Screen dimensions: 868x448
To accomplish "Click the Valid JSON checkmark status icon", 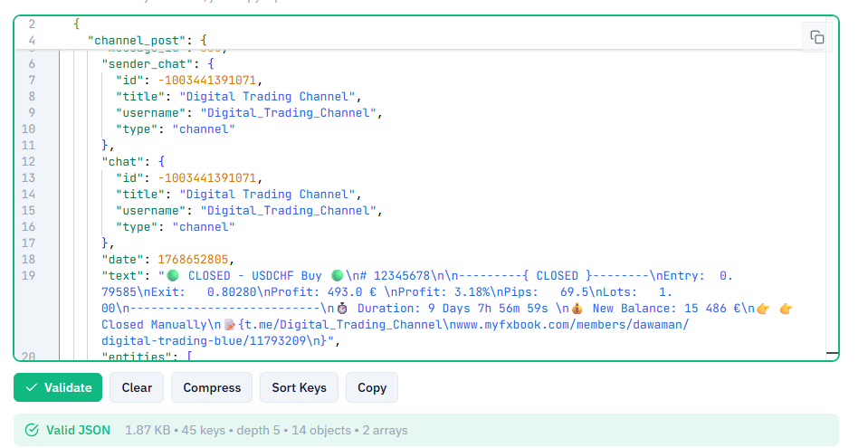I will point(33,430).
